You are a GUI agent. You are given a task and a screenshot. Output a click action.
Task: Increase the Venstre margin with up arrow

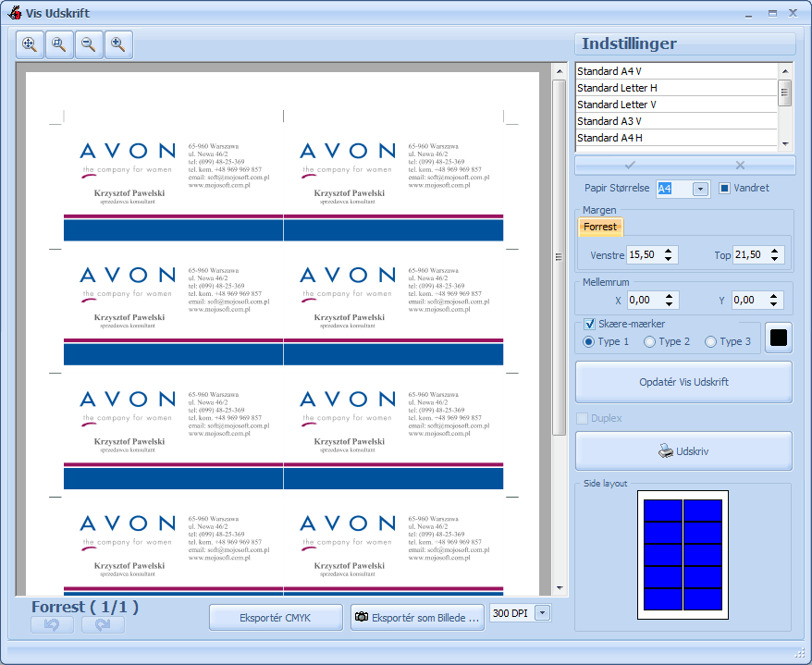[x=669, y=252]
